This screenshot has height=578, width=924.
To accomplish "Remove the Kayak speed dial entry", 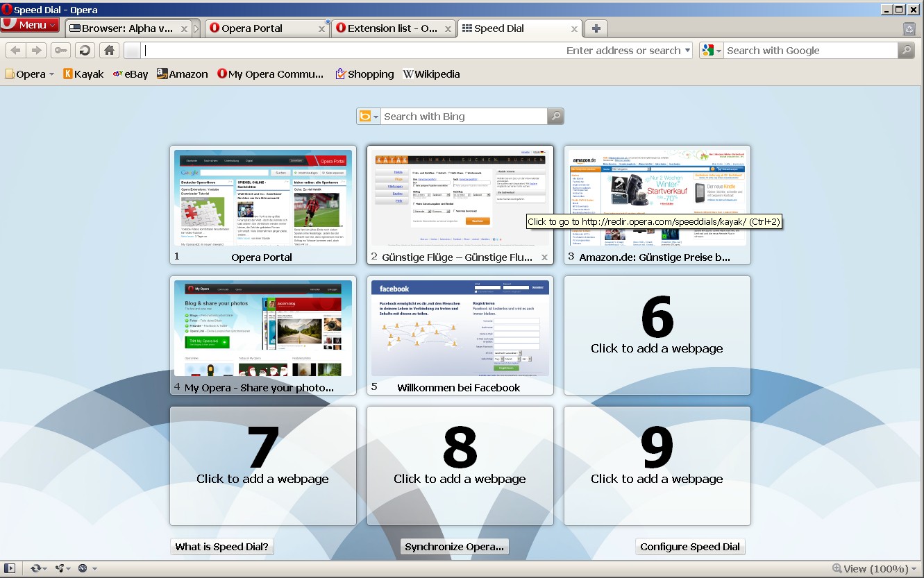I will pyautogui.click(x=544, y=257).
